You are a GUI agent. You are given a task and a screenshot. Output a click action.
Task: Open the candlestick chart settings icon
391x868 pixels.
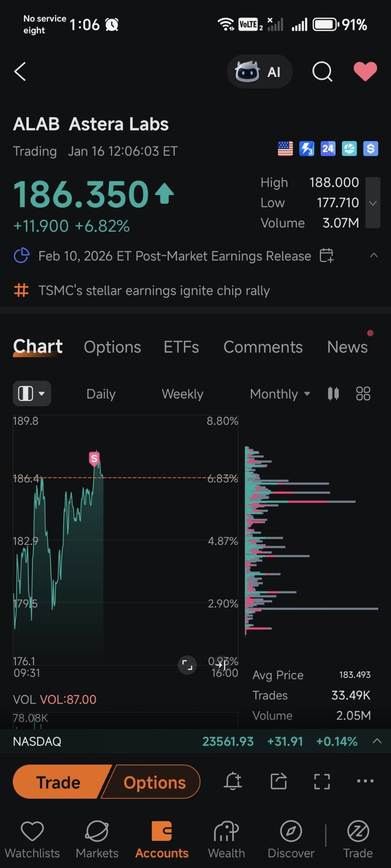[x=333, y=394]
